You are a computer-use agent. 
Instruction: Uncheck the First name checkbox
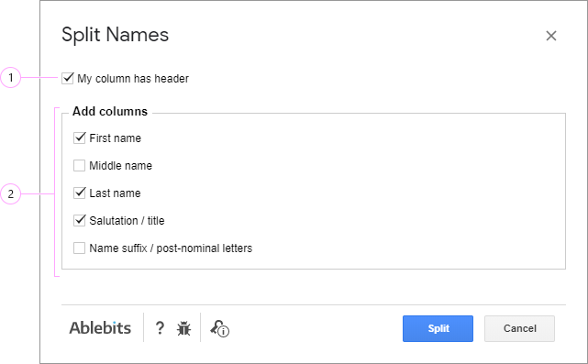(80, 138)
